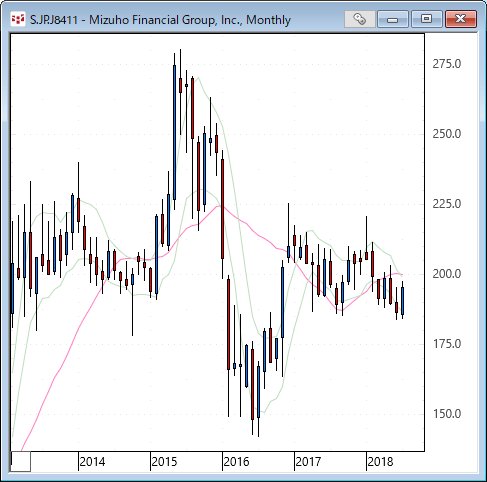
Task: Click the 150.0 price scale label
Action: (447, 414)
